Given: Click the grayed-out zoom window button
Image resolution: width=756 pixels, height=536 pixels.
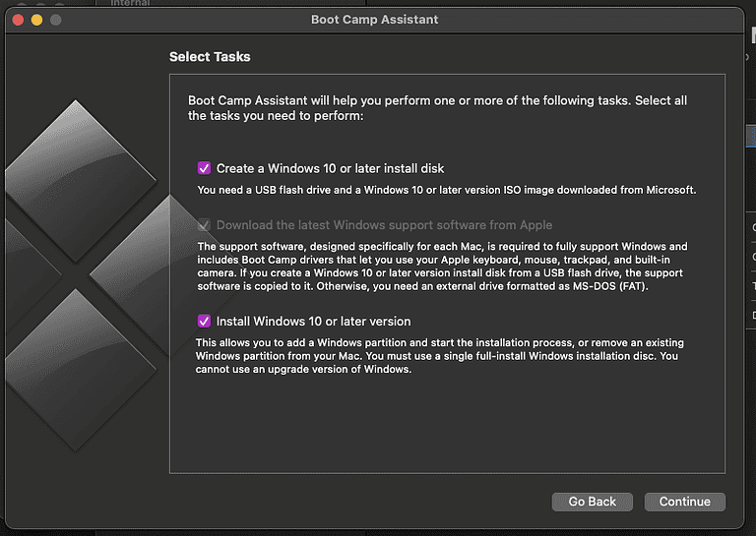Looking at the screenshot, I should point(55,20).
